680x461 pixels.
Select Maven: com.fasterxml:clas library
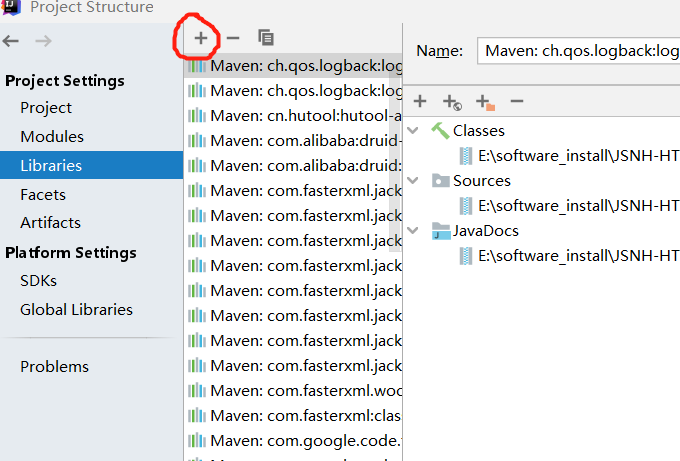[x=293, y=415]
